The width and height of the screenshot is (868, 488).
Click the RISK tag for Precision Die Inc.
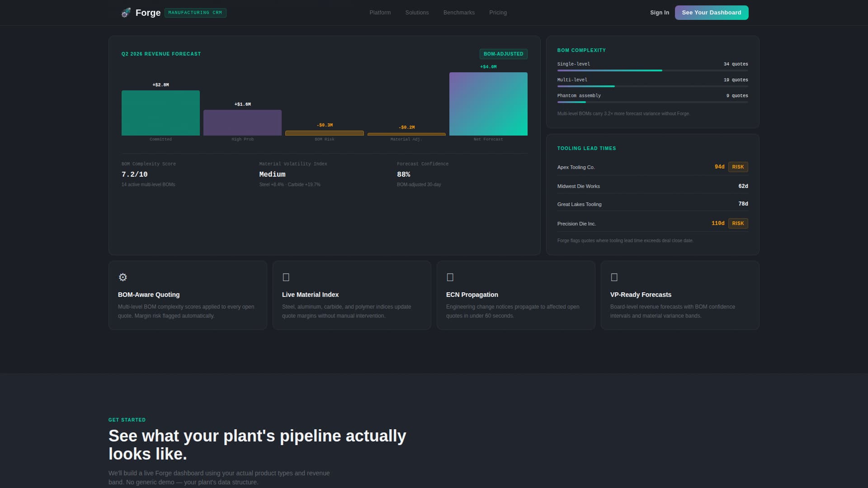click(x=738, y=223)
